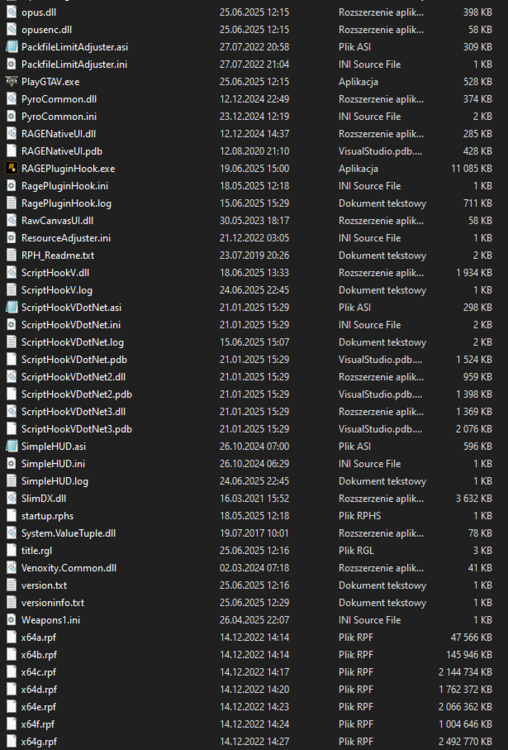Click the Weapons1.ini settings icon

(x=11, y=620)
